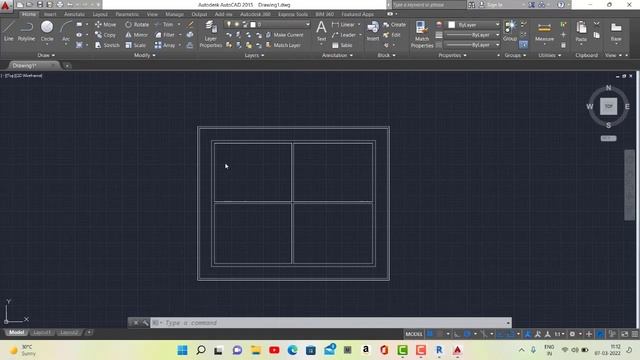The width and height of the screenshot is (640, 360).
Task: Toggle layer on/off light bulb
Action: (x=229, y=24)
